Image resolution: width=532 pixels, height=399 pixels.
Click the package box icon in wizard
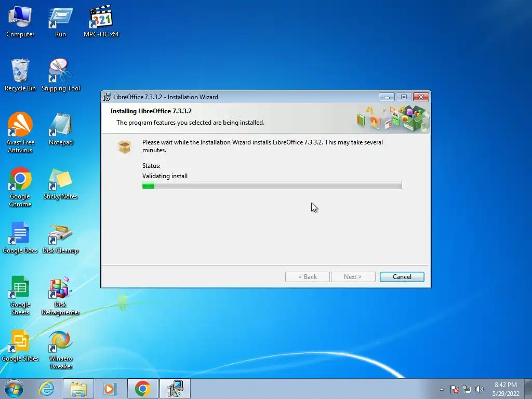tap(124, 147)
